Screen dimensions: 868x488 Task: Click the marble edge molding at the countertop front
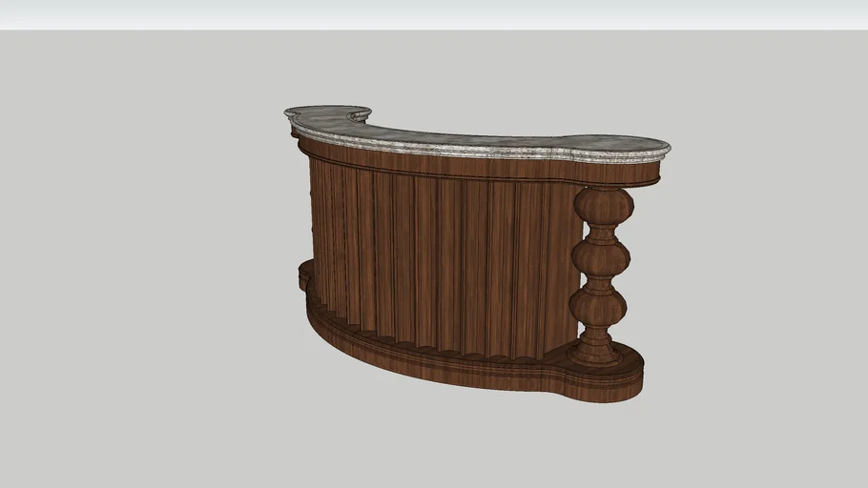point(477,152)
